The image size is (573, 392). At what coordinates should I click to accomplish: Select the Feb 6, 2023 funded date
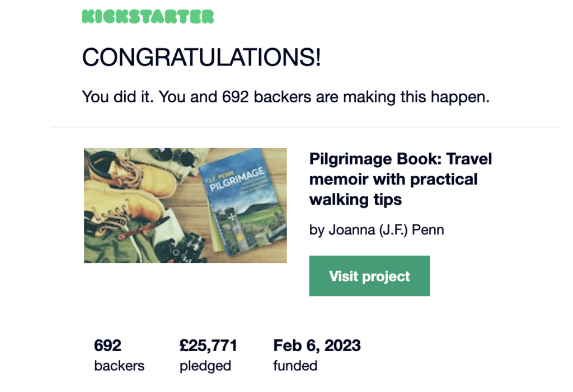317,345
